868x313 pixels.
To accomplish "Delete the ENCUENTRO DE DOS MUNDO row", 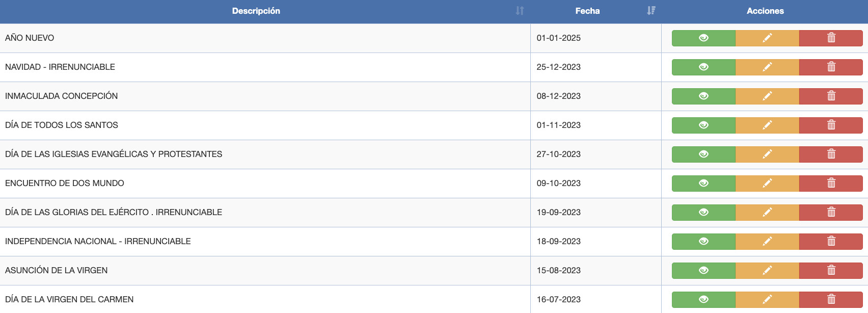I will point(831,184).
